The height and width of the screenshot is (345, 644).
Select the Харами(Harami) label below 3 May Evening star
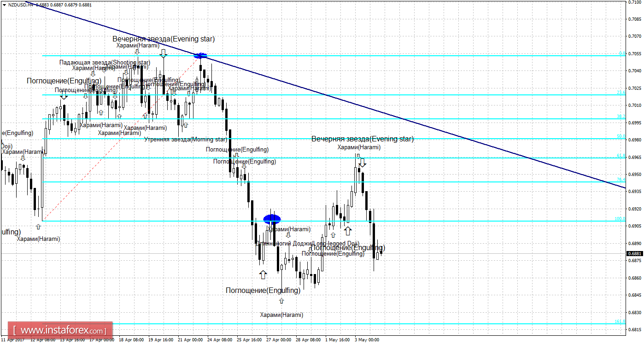click(x=359, y=147)
